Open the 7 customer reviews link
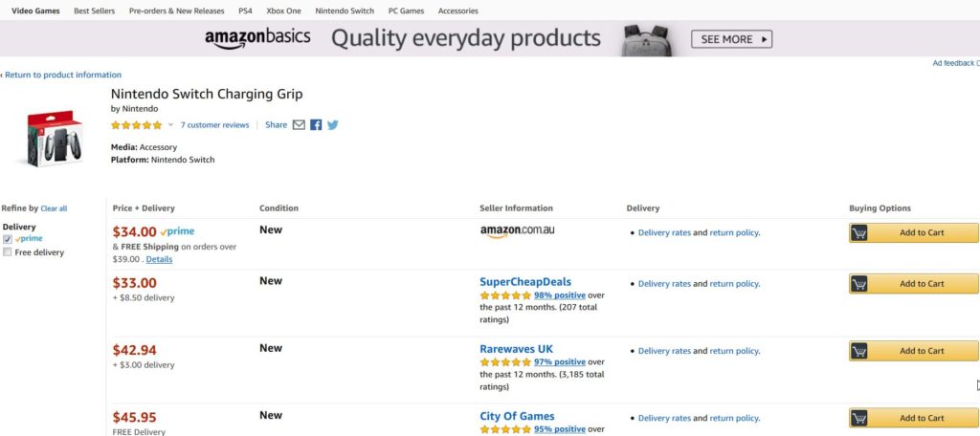Screen dimensions: 980x436 pyautogui.click(x=214, y=125)
